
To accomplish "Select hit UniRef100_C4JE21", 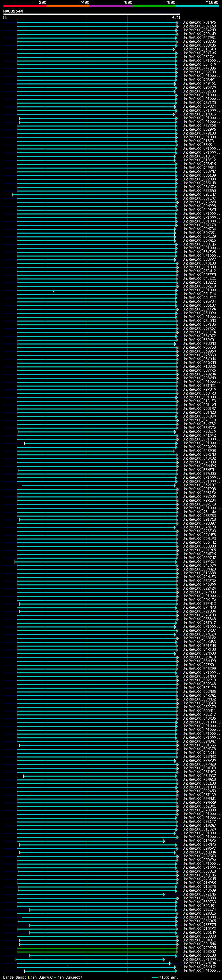I will [x=199, y=278].
